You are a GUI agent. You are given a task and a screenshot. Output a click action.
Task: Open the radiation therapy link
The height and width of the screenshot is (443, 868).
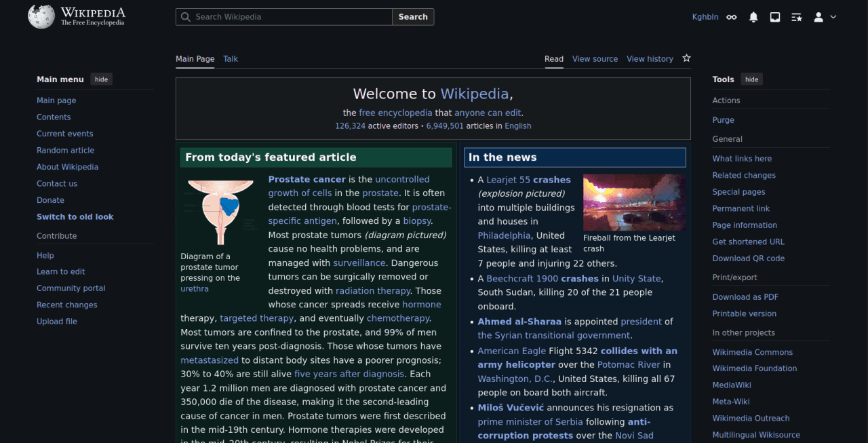(374, 291)
